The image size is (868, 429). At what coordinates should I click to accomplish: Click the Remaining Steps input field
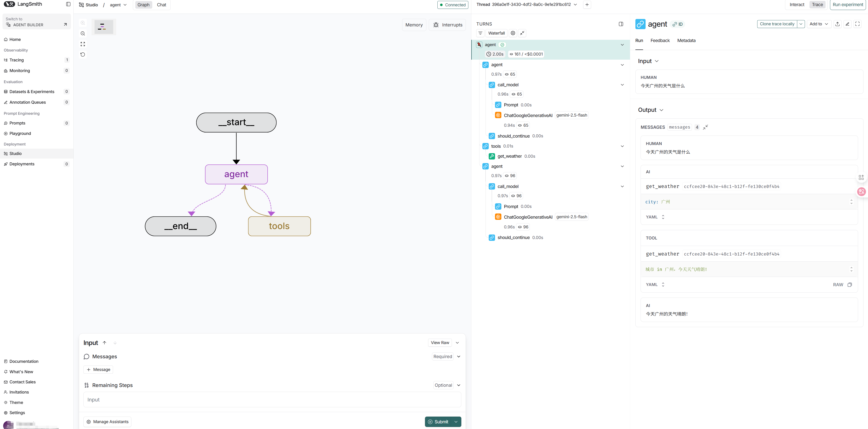click(272, 400)
